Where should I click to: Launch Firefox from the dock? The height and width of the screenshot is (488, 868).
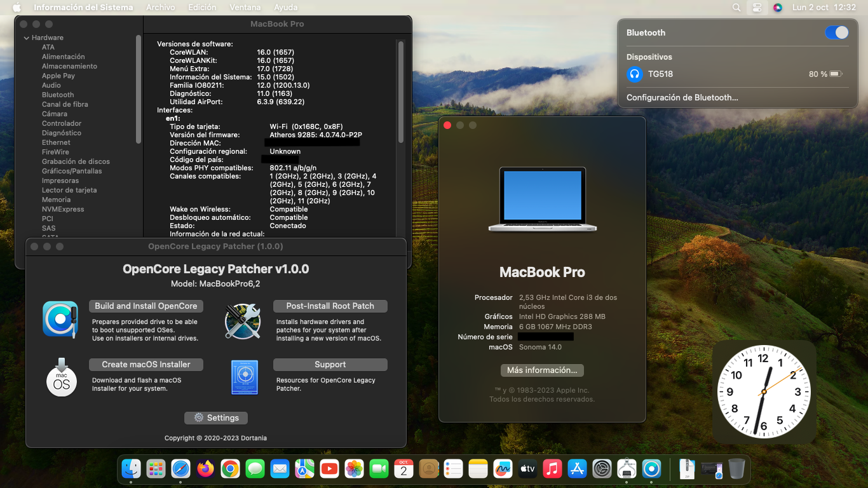[x=205, y=469]
